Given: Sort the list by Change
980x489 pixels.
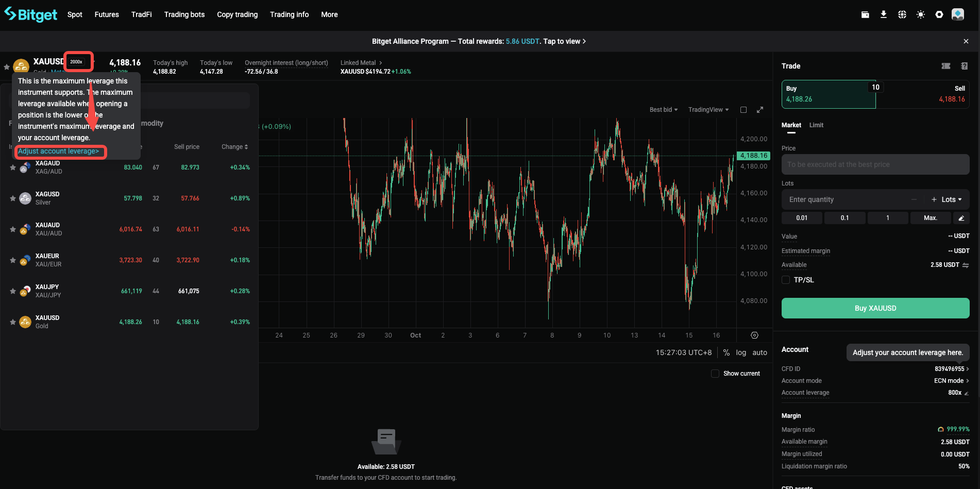Looking at the screenshot, I should (x=235, y=147).
